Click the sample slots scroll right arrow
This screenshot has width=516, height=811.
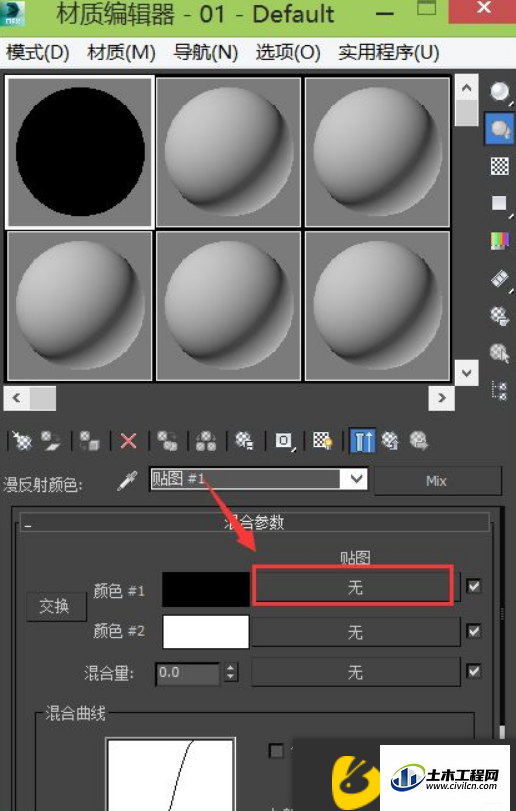tap(442, 398)
